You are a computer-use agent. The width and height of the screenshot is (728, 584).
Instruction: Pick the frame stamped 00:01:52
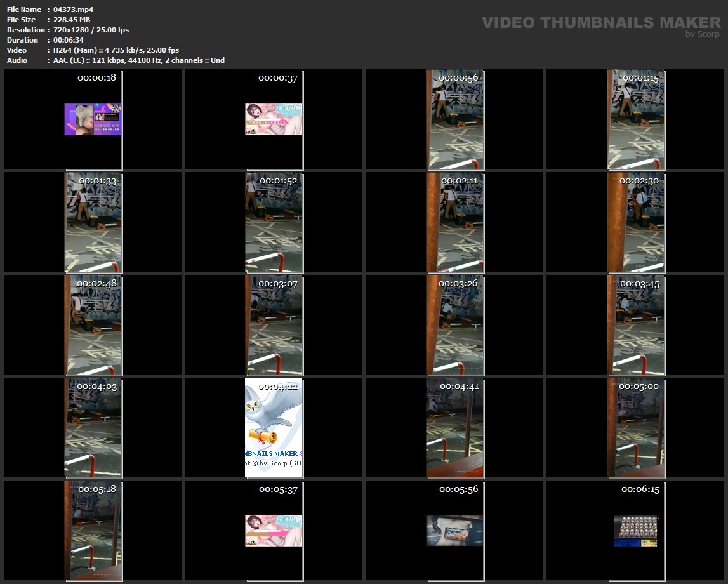tap(274, 222)
